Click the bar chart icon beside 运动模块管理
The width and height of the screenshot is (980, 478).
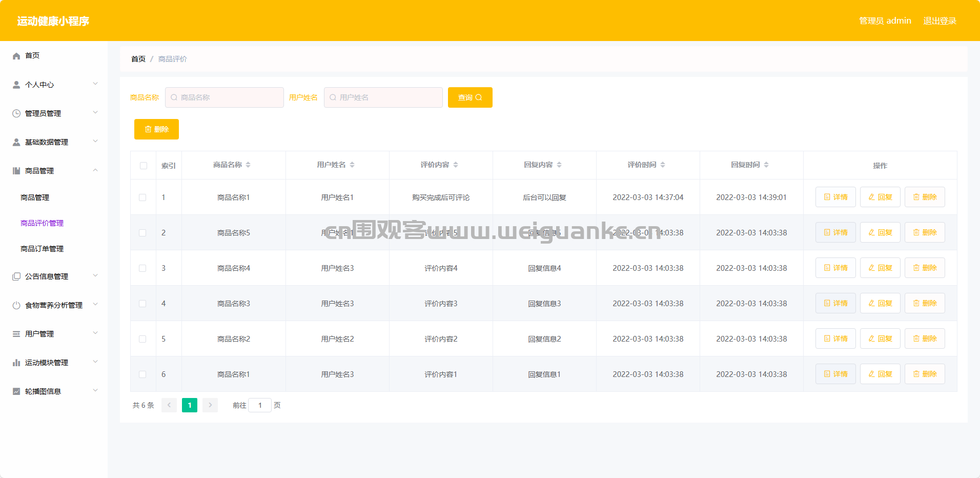tap(16, 363)
